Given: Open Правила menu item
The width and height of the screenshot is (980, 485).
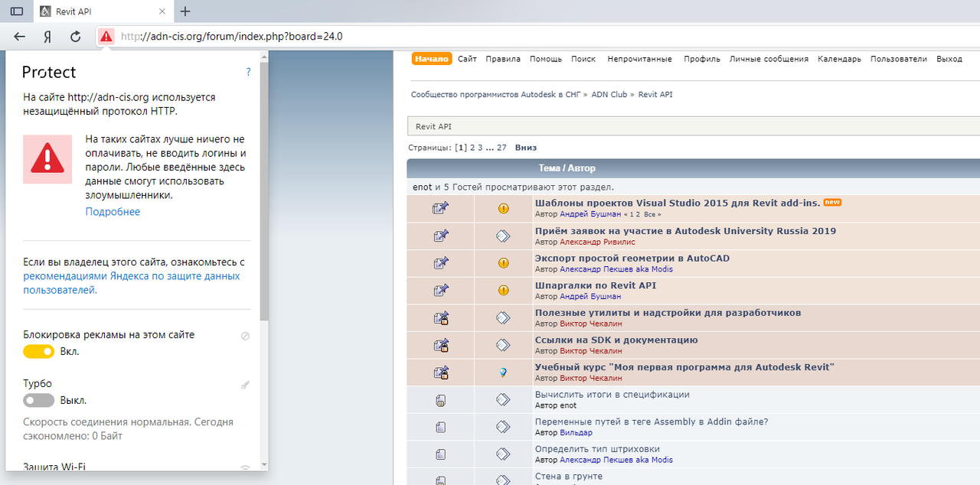Looking at the screenshot, I should click(x=503, y=59).
